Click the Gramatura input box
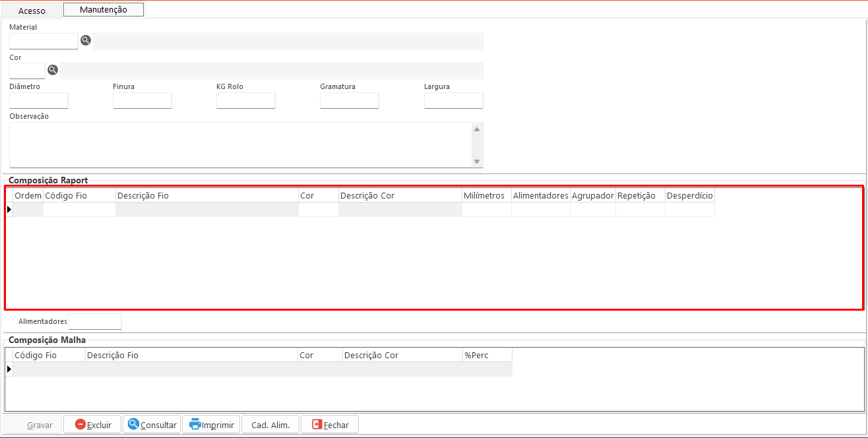 click(x=349, y=100)
